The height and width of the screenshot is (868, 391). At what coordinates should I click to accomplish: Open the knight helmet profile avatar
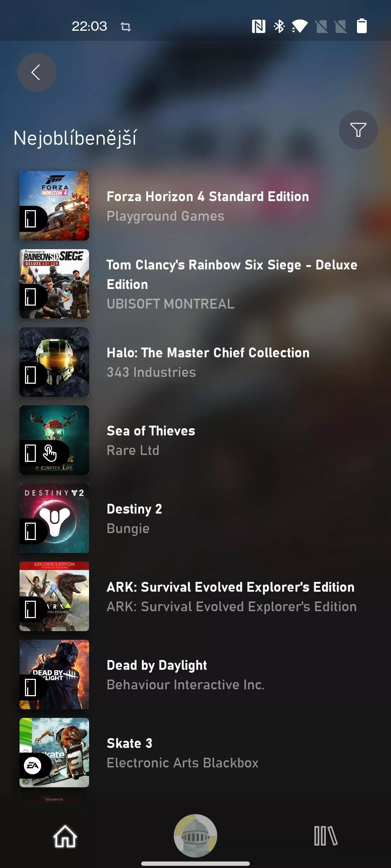click(195, 836)
